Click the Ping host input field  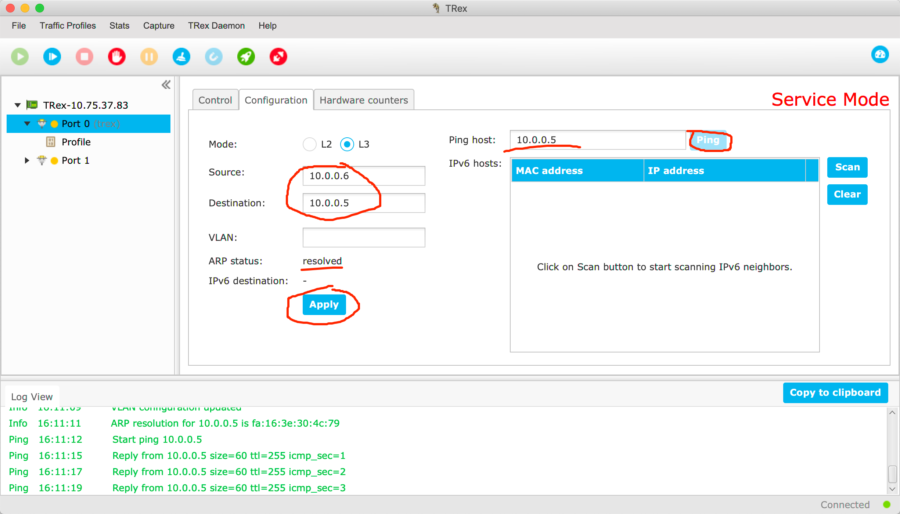tap(598, 140)
